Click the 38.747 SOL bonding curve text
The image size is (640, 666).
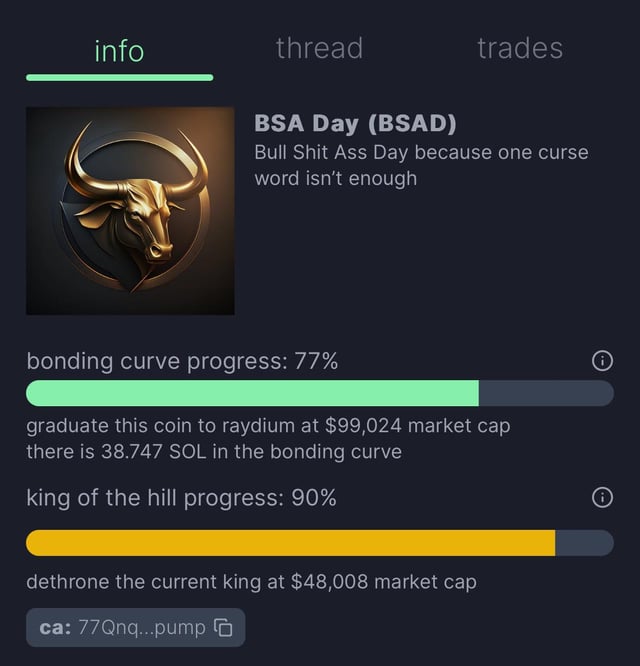(214, 451)
